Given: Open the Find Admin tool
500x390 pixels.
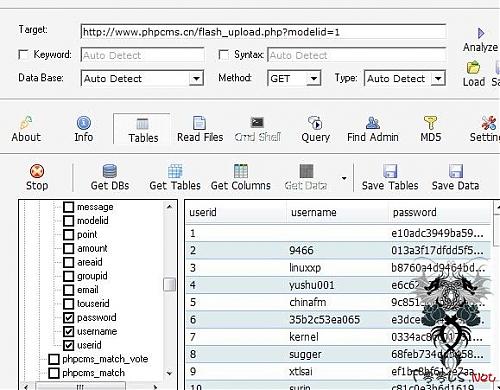Looking at the screenshot, I should [373, 123].
